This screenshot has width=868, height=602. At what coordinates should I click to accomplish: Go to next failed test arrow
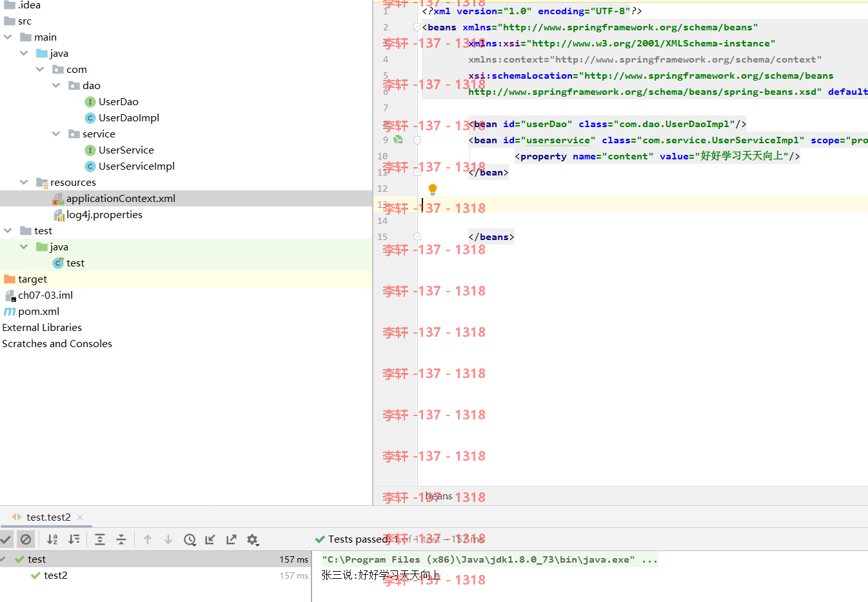(168, 539)
